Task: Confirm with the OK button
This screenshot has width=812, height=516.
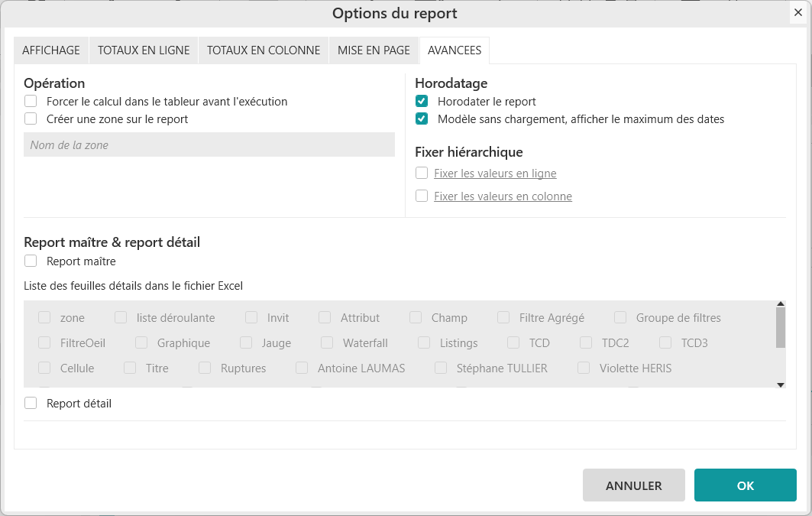Action: click(x=745, y=485)
